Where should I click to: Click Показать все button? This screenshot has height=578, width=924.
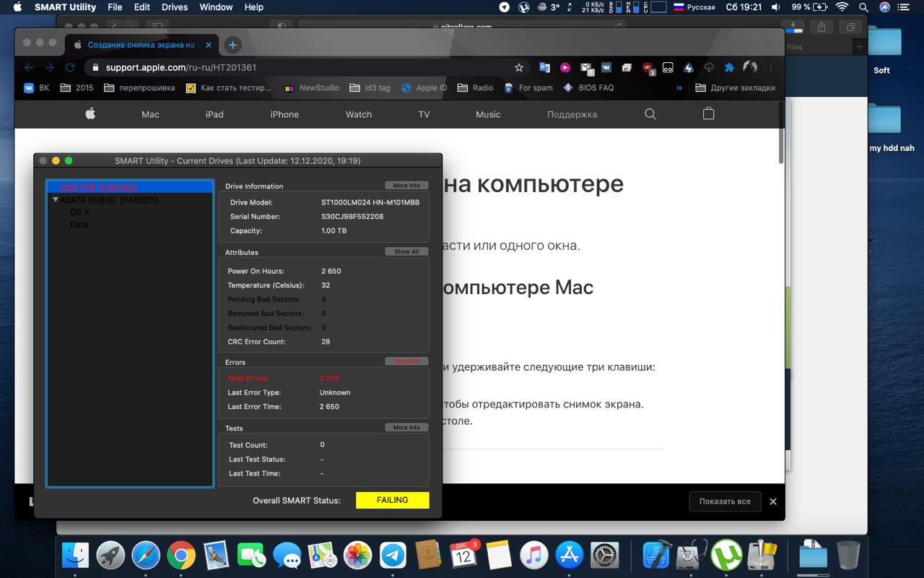(725, 501)
